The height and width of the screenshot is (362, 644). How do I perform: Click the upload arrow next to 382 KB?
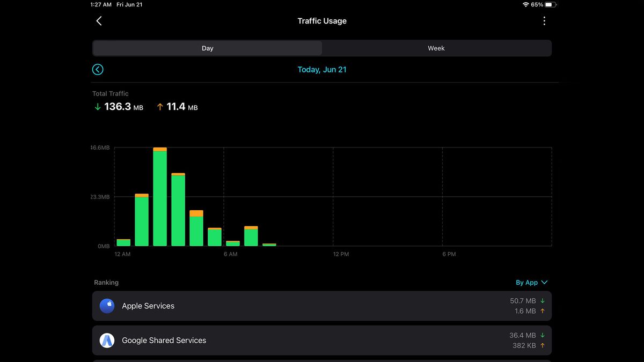coord(542,345)
